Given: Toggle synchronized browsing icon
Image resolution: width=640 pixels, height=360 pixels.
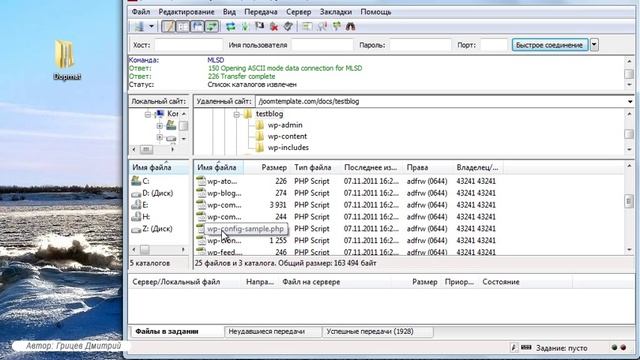Looking at the screenshot, I should click(336, 27).
